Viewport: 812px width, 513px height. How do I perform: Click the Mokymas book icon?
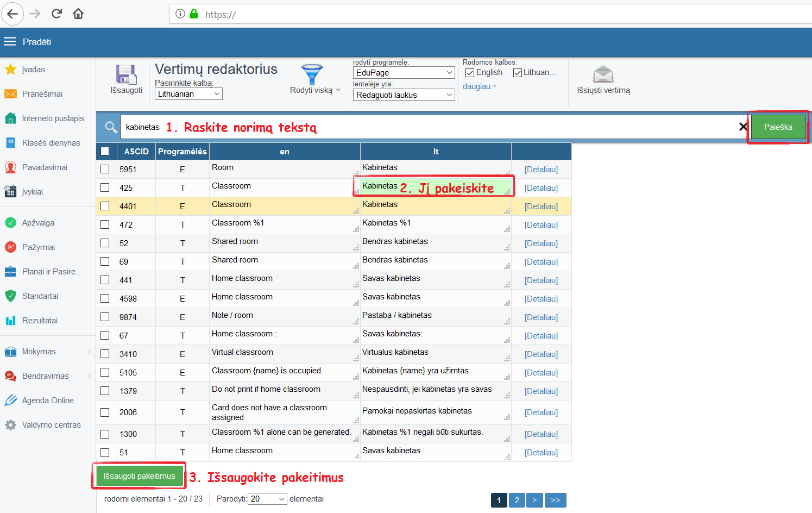10,352
